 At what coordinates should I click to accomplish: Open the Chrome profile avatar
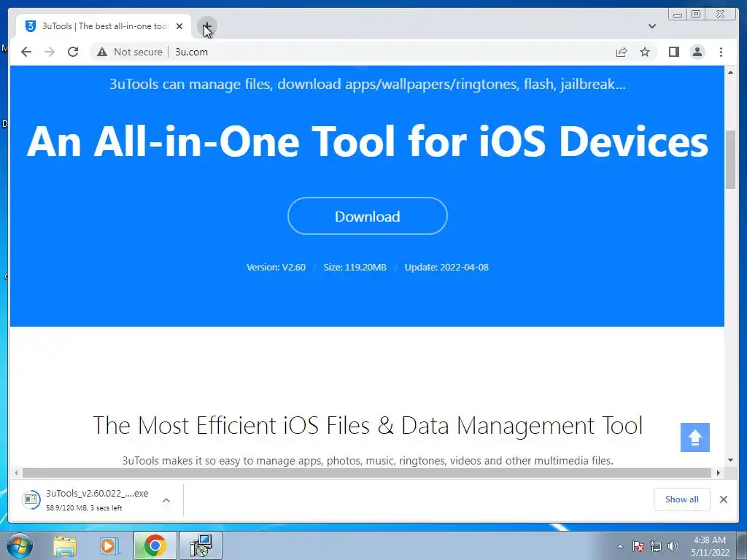click(697, 52)
